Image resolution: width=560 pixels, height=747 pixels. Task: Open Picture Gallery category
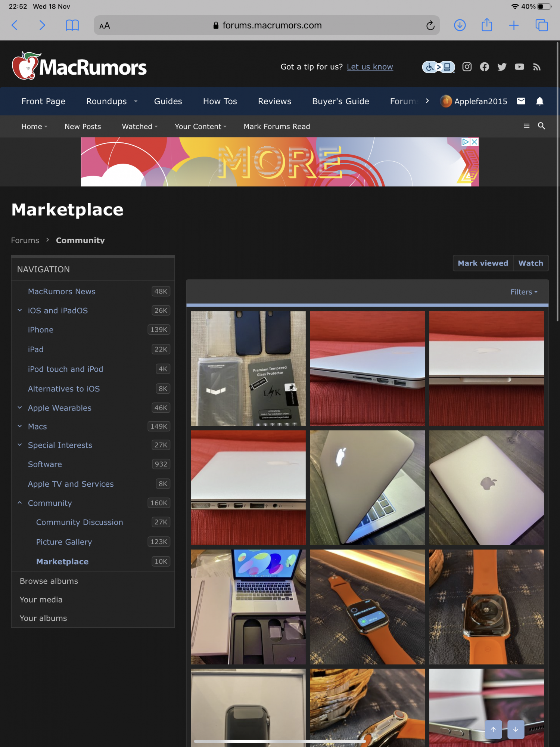(x=64, y=542)
